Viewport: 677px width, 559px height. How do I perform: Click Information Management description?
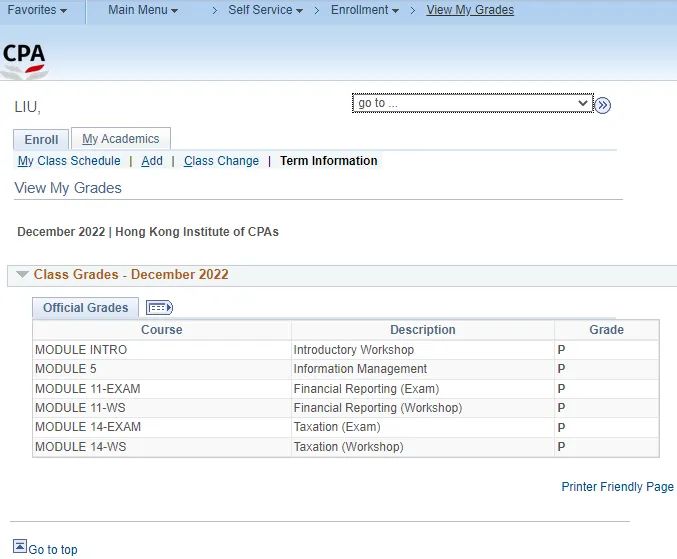click(x=360, y=369)
